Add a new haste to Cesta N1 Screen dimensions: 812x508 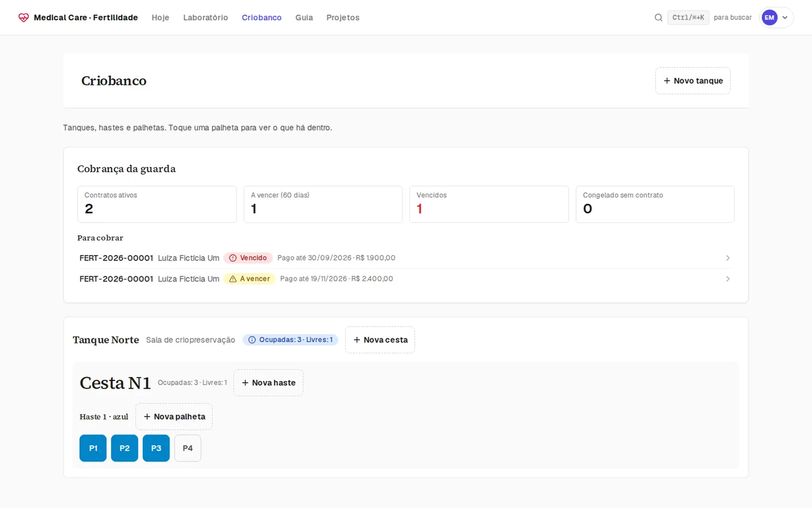pyautogui.click(x=268, y=383)
